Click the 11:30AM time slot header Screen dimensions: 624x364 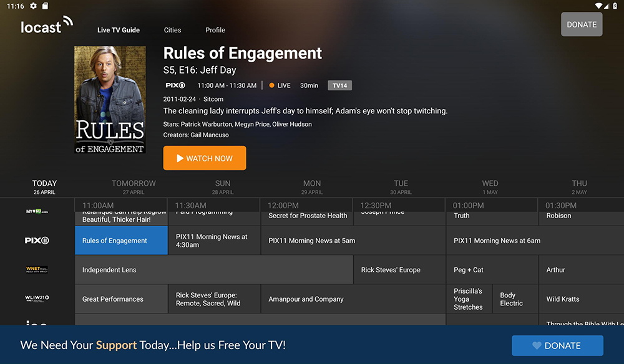[x=190, y=206]
